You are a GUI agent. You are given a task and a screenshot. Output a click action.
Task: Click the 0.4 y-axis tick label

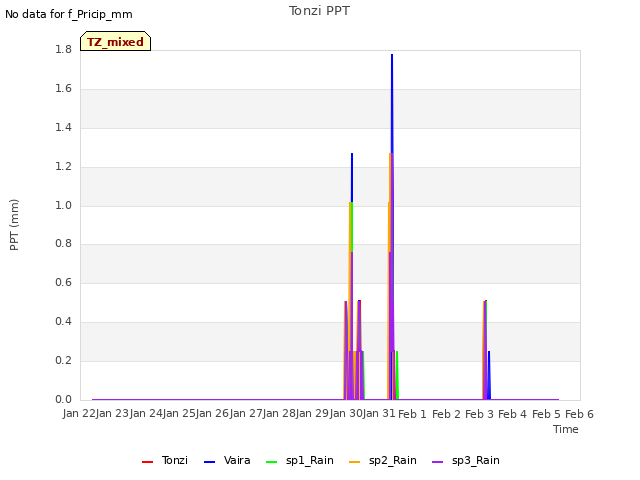pyautogui.click(x=63, y=322)
